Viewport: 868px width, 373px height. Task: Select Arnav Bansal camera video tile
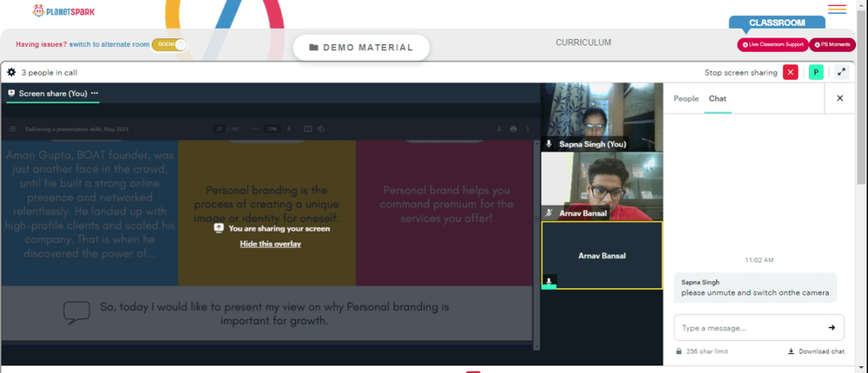tap(602, 186)
